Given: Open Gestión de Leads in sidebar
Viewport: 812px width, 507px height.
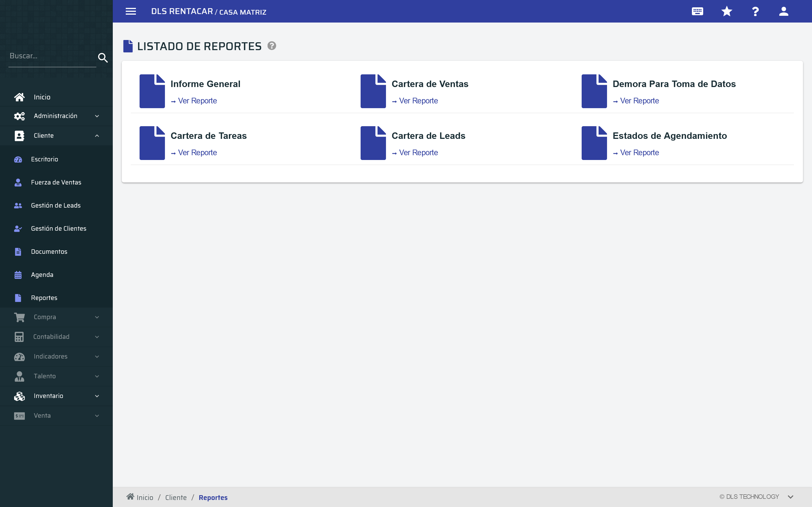Looking at the screenshot, I should [x=56, y=206].
